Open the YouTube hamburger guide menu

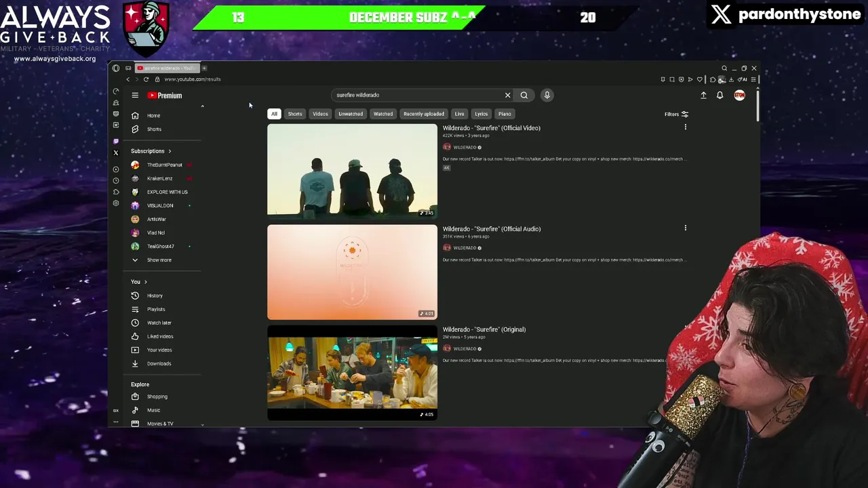[135, 96]
